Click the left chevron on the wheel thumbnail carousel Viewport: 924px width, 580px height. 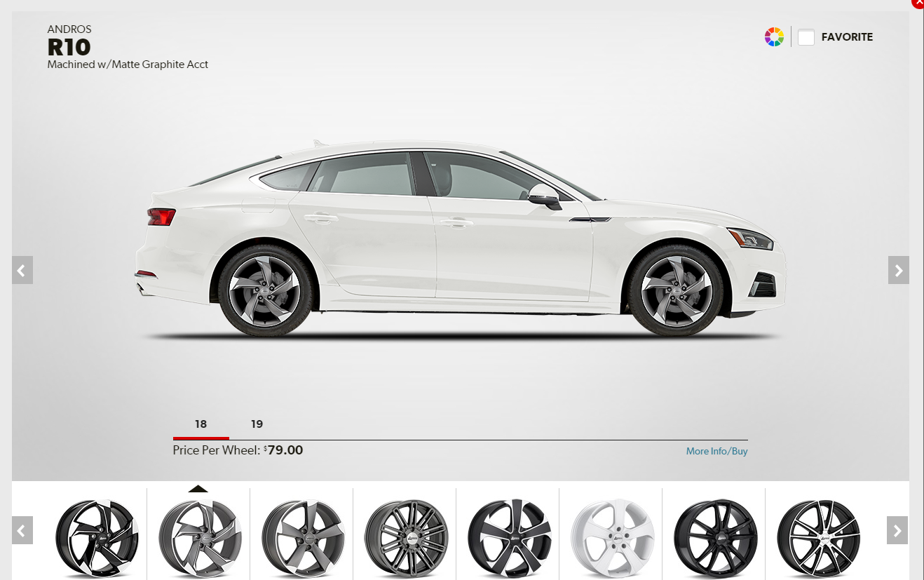pos(22,531)
